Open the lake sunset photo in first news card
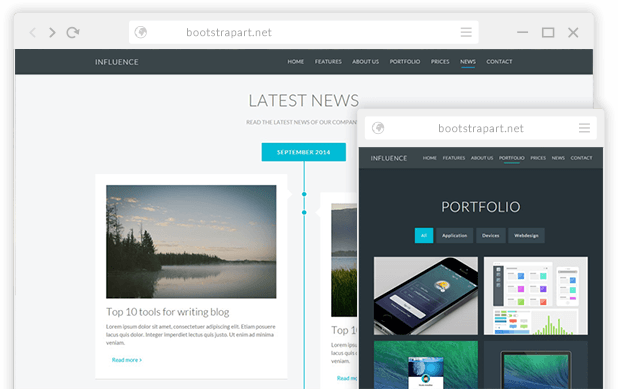The width and height of the screenshot is (618, 389). point(191,242)
